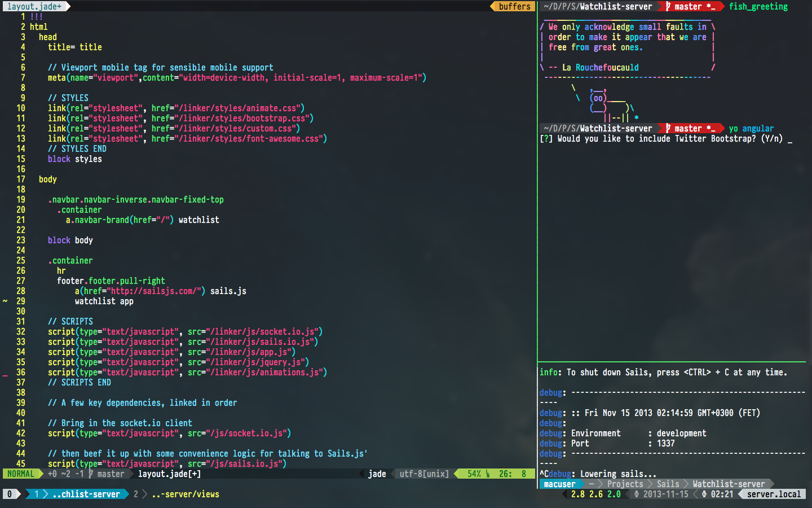Click the cow ASCII art face (oo)
Image resolution: width=812 pixels, height=508 pixels.
(598, 98)
